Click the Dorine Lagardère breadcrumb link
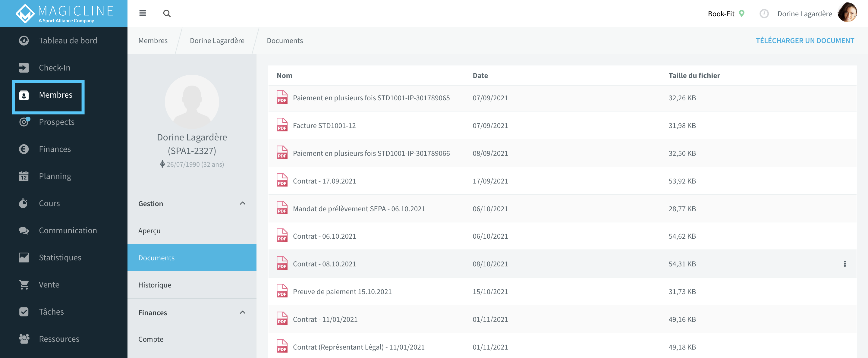868x358 pixels. [217, 40]
